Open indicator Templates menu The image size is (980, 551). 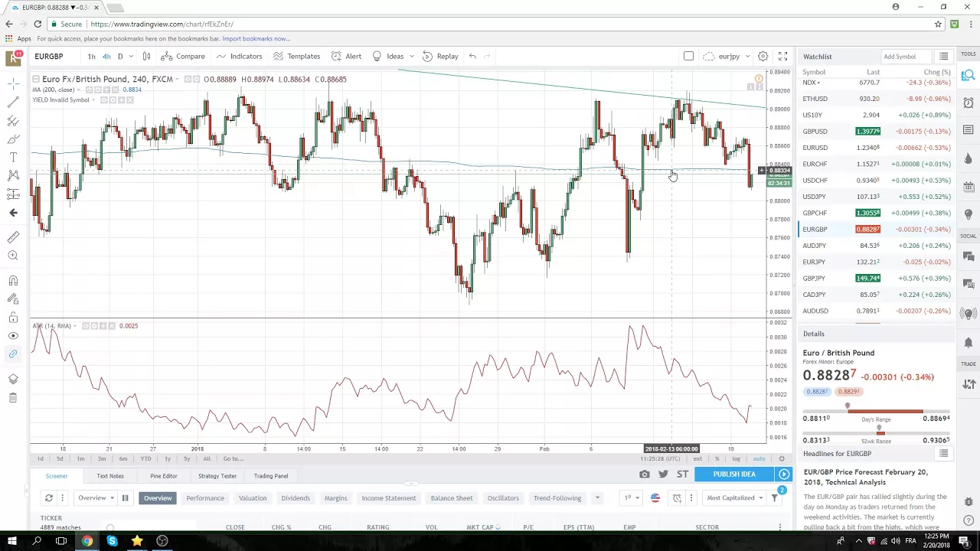pos(296,56)
